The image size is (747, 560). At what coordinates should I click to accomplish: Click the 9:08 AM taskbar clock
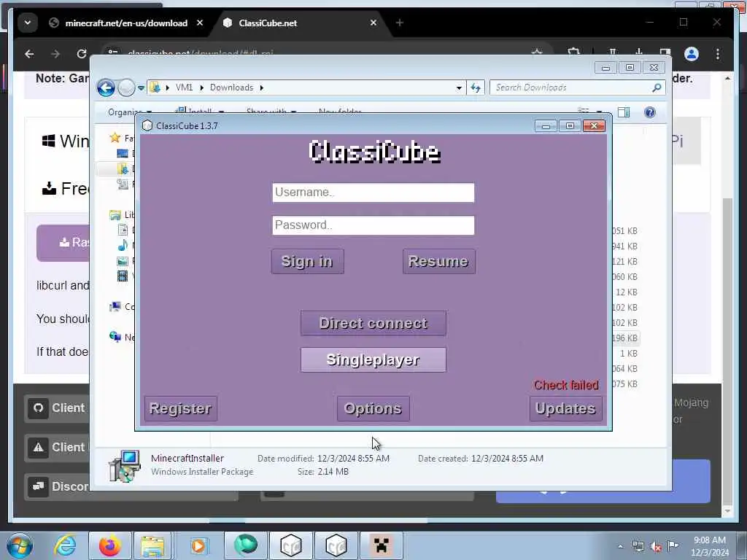710,546
